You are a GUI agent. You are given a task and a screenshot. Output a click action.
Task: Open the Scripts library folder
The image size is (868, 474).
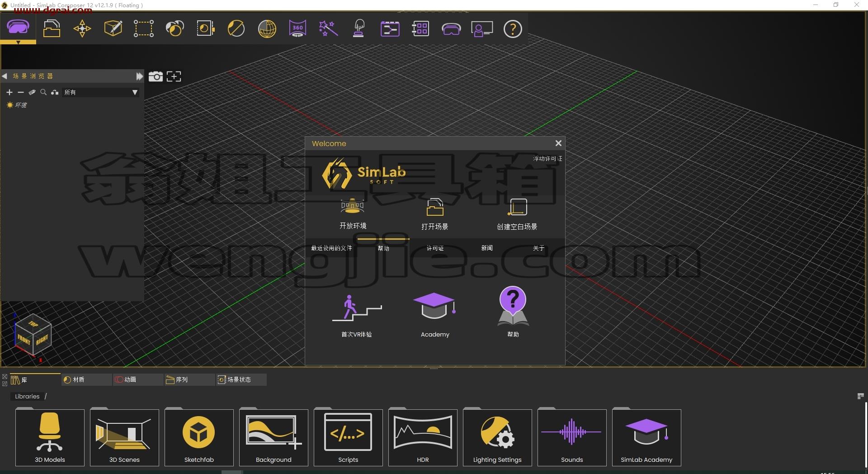pos(348,437)
